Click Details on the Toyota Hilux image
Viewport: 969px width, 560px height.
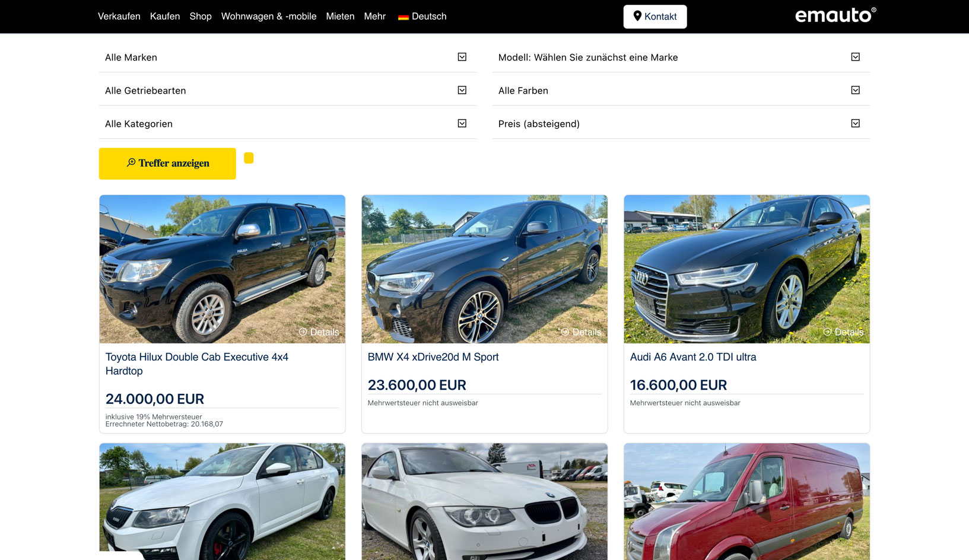[x=319, y=332]
